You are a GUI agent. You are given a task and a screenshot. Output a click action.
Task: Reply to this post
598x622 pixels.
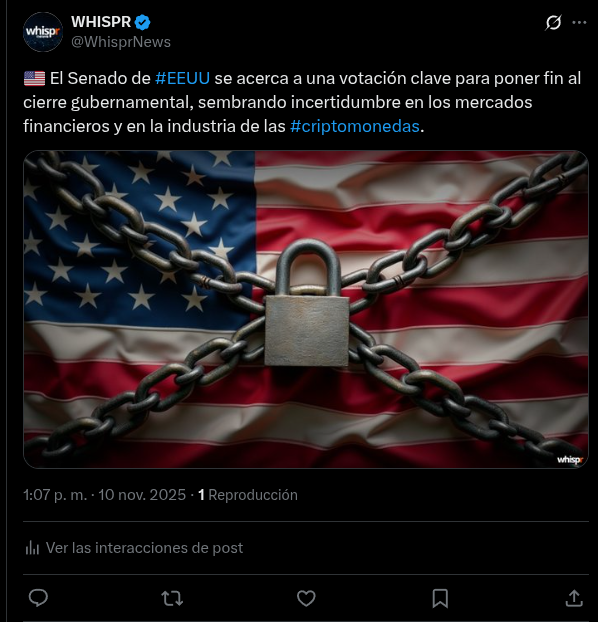click(x=38, y=598)
